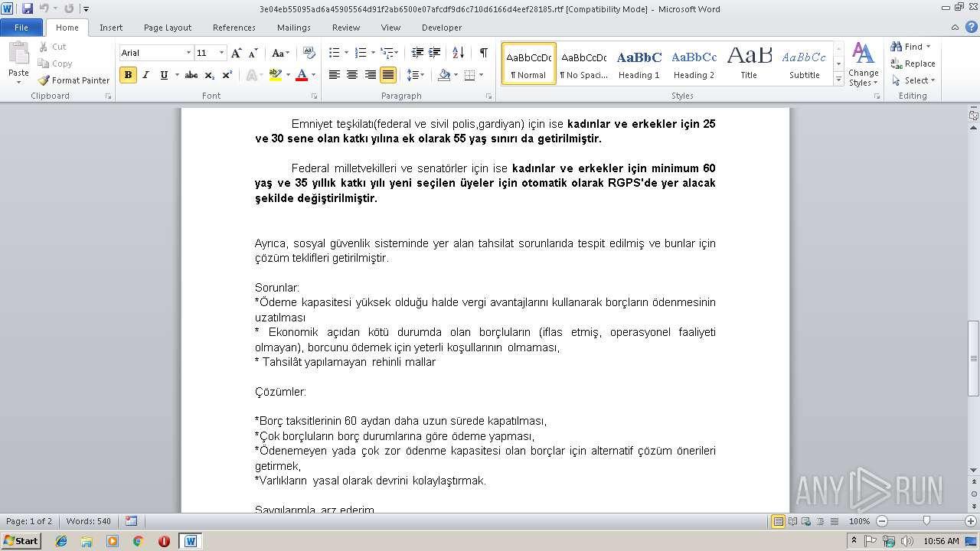Save document from Quick Access Toolbar

point(28,8)
